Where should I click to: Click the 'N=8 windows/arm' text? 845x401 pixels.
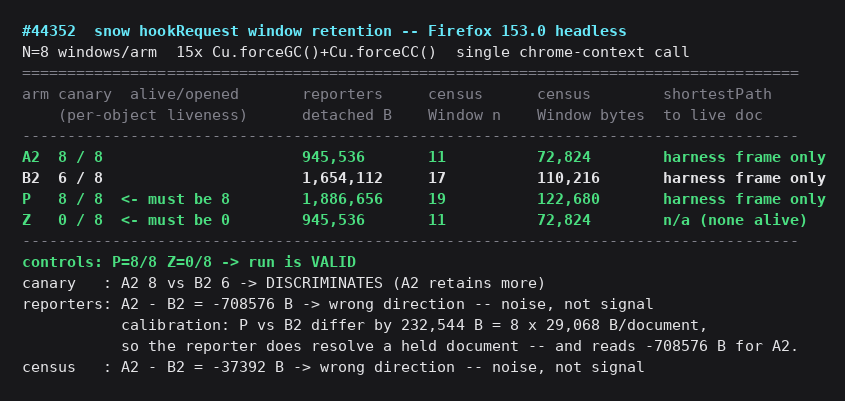click(89, 52)
